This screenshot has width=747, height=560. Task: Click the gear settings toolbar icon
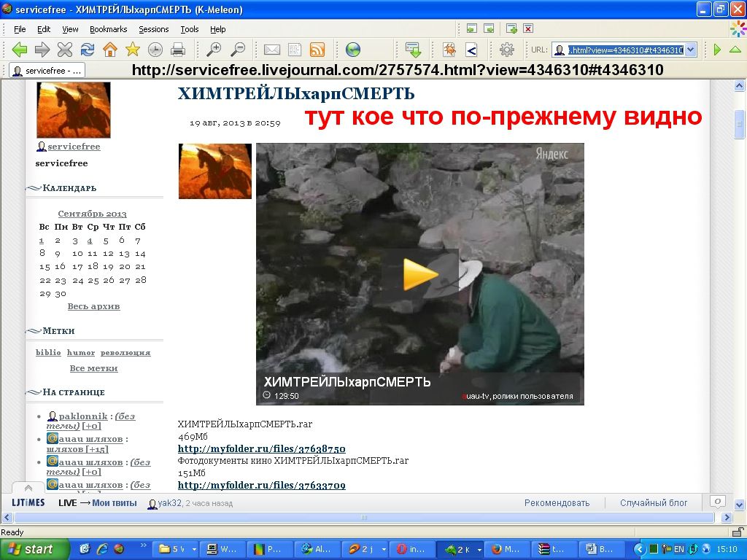coord(506,49)
